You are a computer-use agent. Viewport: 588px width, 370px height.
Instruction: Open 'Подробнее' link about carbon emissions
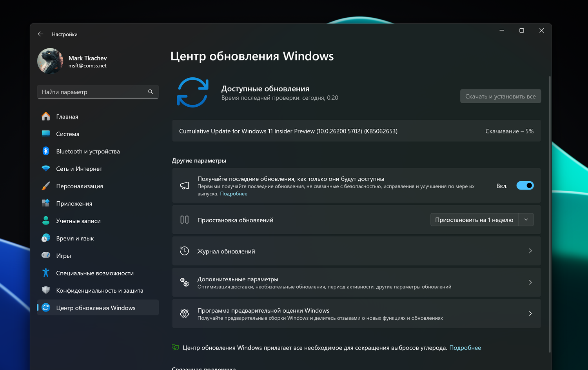[465, 348]
